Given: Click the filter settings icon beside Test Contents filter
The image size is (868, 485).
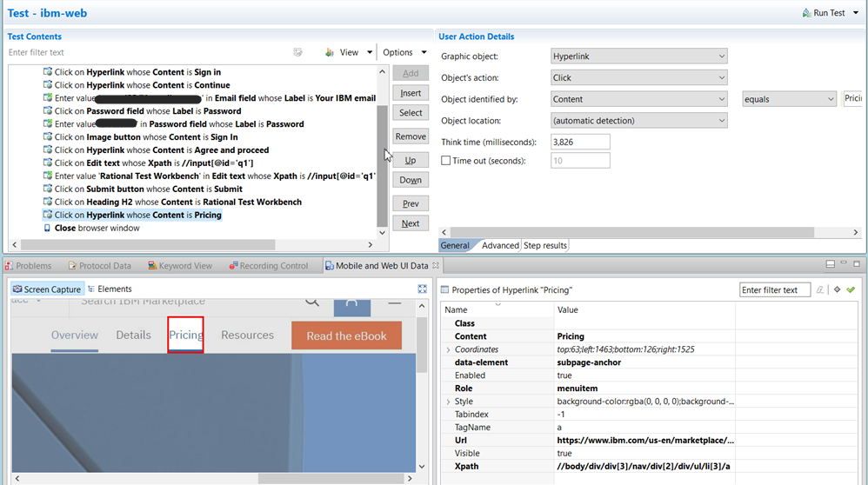Looking at the screenshot, I should 297,52.
